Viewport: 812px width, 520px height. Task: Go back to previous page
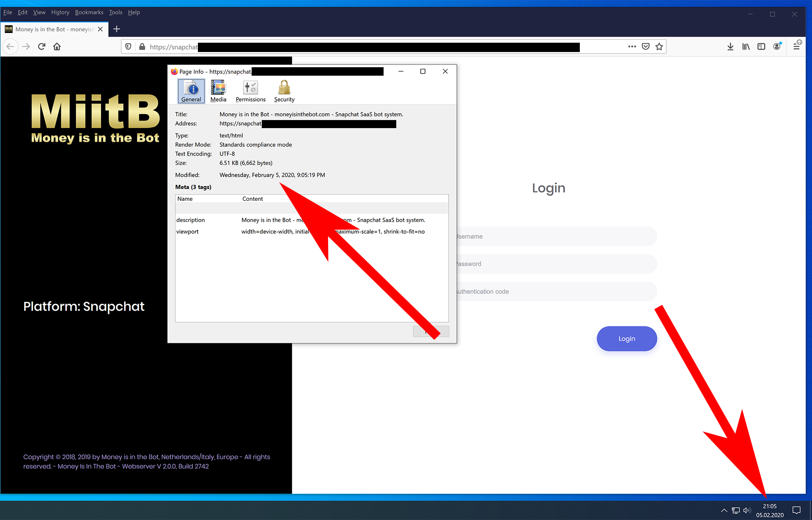pyautogui.click(x=10, y=47)
